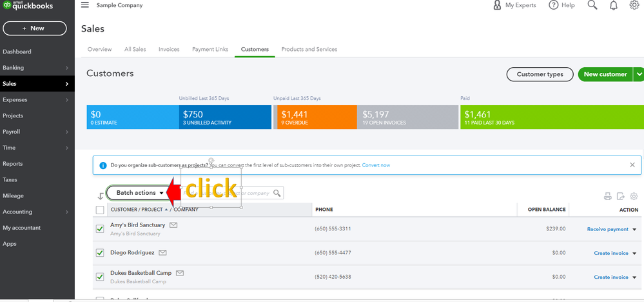Toggle the select-all customers checkbox

(x=100, y=210)
